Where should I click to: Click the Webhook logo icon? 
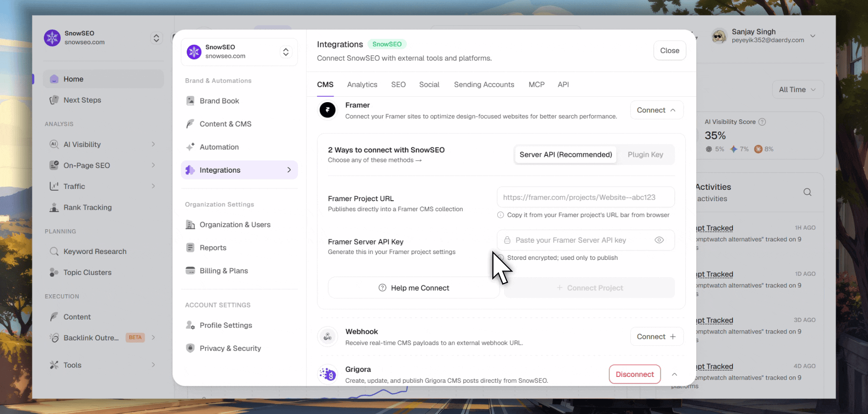(328, 337)
